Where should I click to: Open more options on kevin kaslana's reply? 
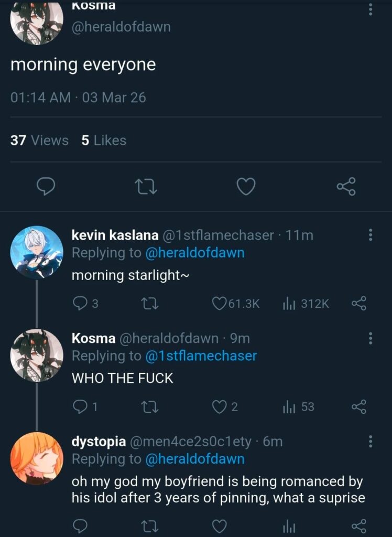pyautogui.click(x=371, y=235)
